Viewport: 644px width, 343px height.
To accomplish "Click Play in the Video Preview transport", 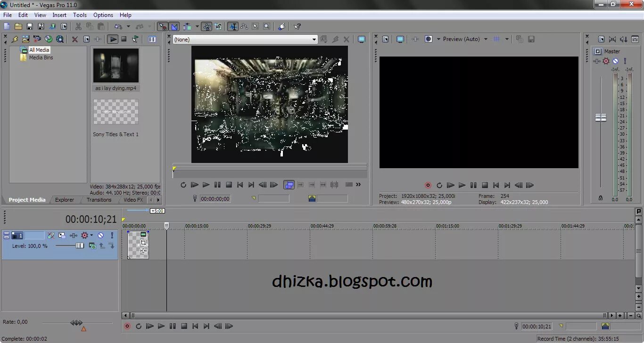I will click(x=462, y=185).
